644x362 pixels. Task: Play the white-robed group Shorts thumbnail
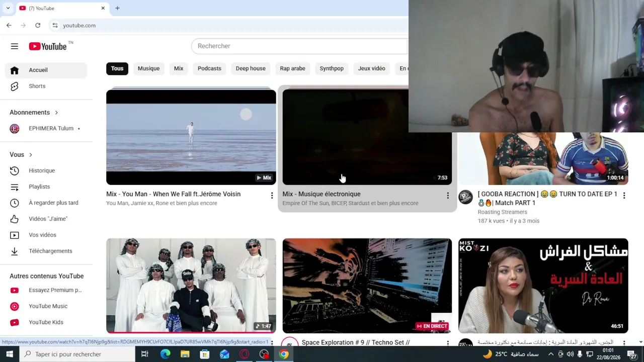tap(191, 286)
